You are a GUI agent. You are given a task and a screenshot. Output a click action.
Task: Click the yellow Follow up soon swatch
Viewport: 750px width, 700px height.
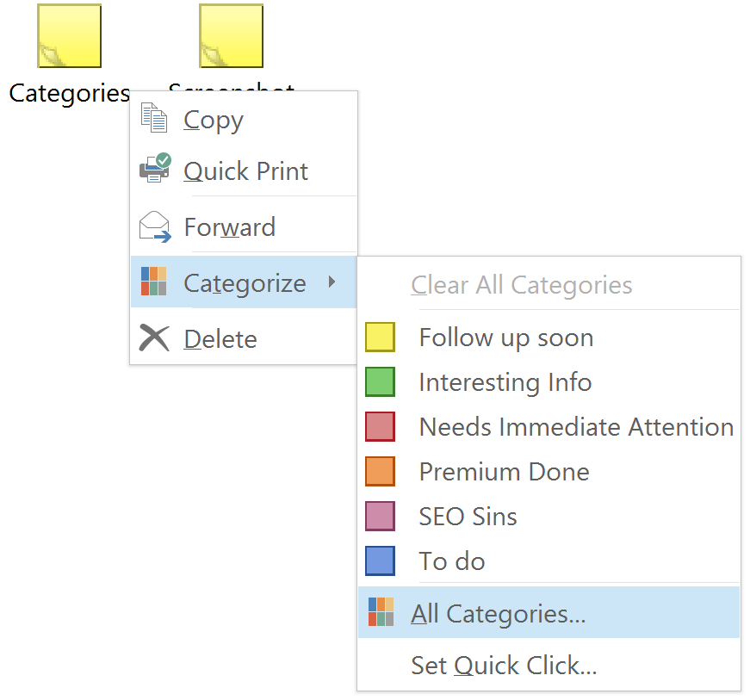pos(380,338)
